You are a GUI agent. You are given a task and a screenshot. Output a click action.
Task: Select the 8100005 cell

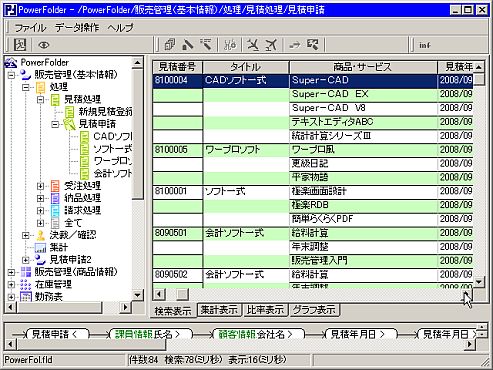point(177,150)
